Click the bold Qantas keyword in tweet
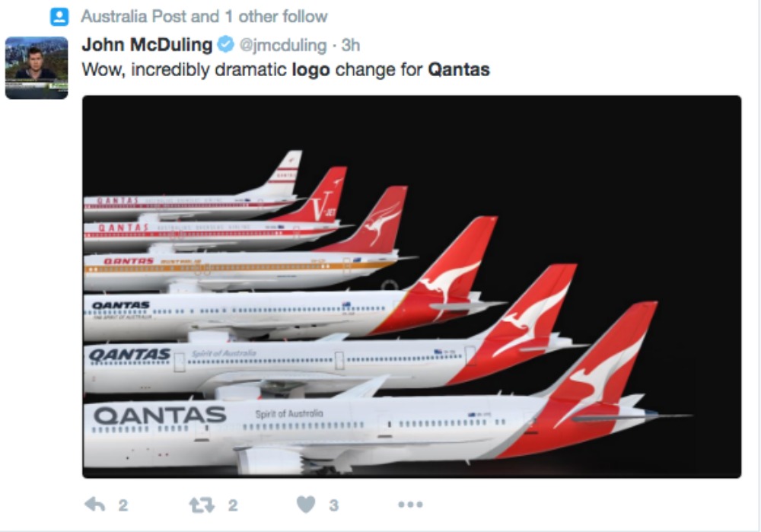Screen dimensions: 761x532 459,70
